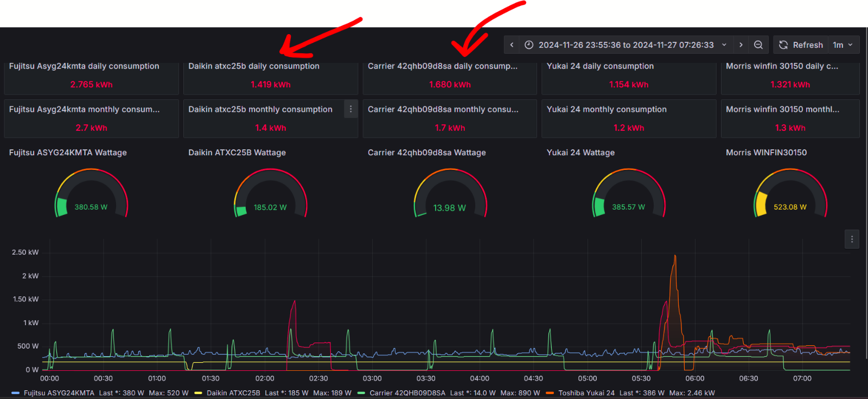Open the wattage graph panel menu dots
Screen dimensions: 868x399
[x=852, y=239]
